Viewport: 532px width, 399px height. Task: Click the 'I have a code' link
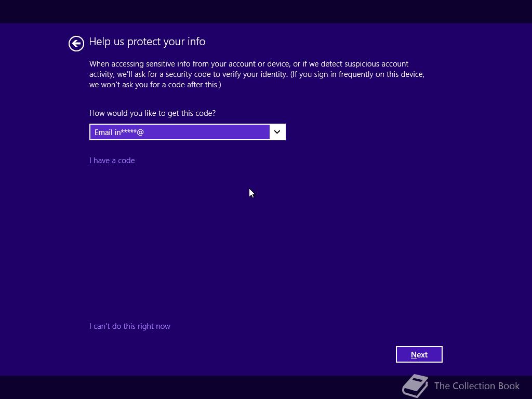tap(112, 161)
